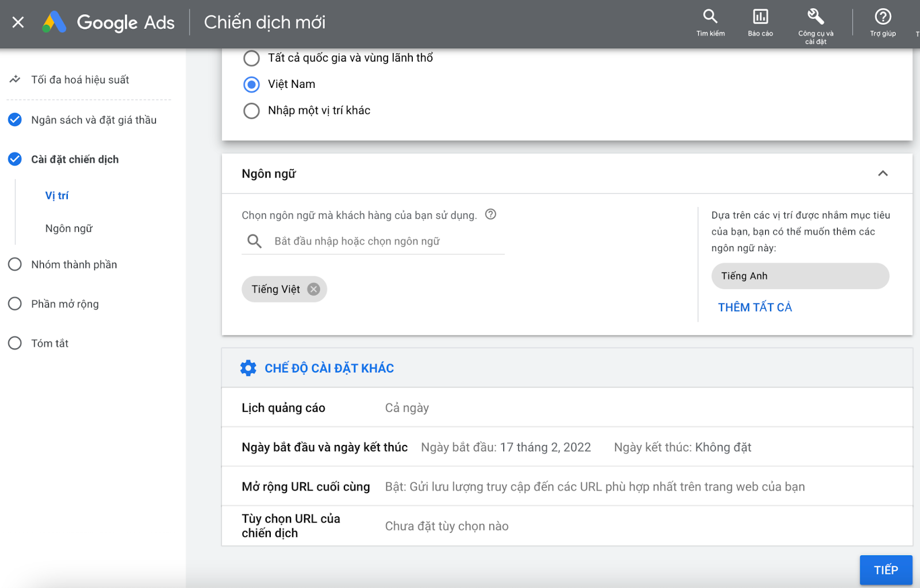Open Ngân sách và đặt giá thầu step
Screen dimensions: 920x588
pyautogui.click(x=94, y=120)
